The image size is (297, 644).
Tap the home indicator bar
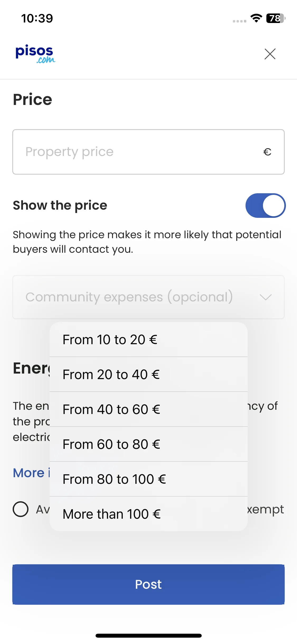click(148, 636)
